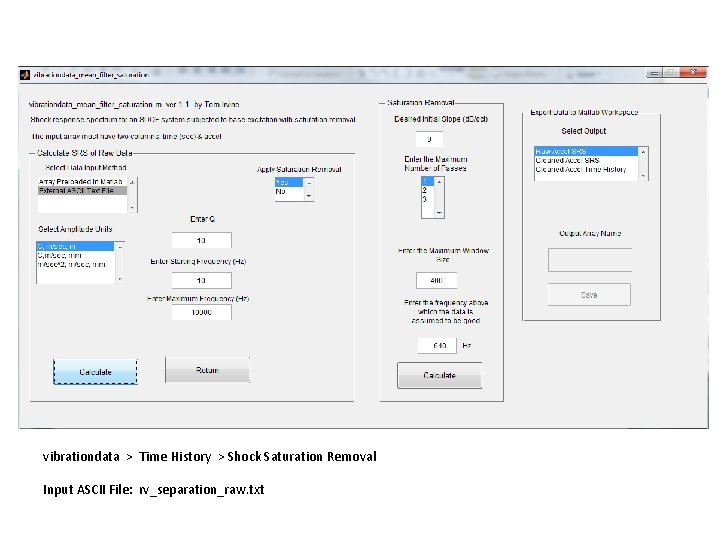Screen dimensions: 720x540
Task: Click down arrow of saturation removal Yes/No list
Action: pyautogui.click(x=309, y=196)
